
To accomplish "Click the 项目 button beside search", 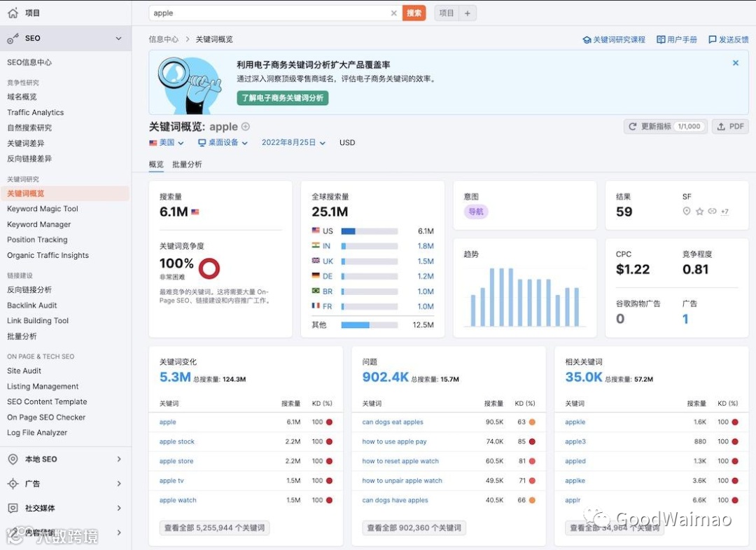I will pos(447,13).
